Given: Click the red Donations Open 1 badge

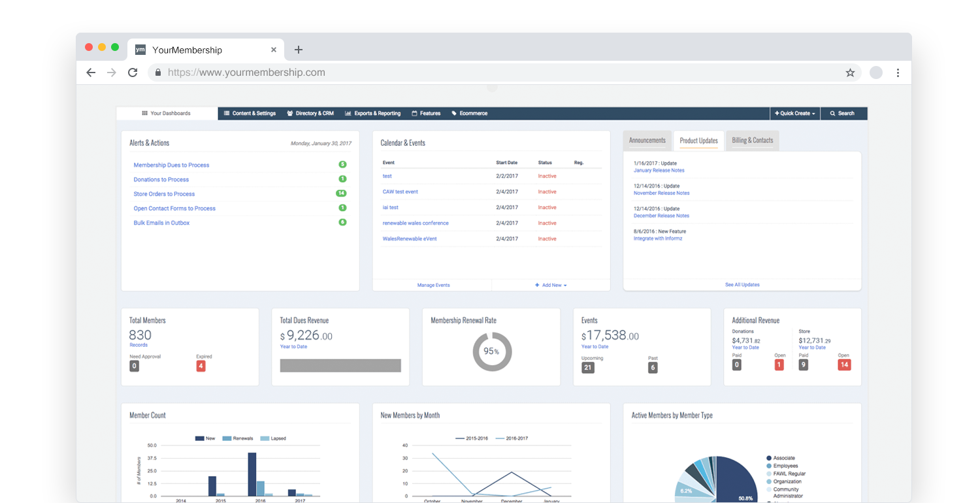Looking at the screenshot, I should coord(779,365).
